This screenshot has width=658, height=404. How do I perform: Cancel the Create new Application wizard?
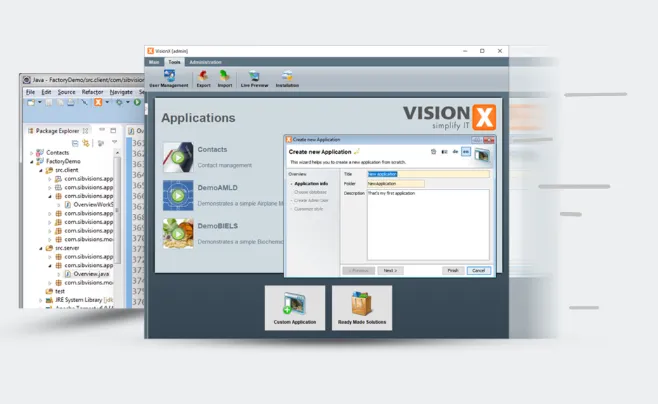(478, 271)
